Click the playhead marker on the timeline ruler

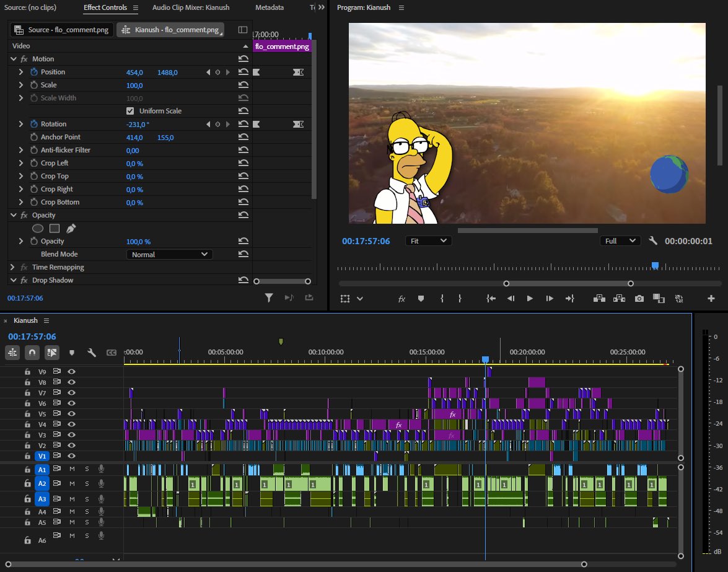pos(485,358)
